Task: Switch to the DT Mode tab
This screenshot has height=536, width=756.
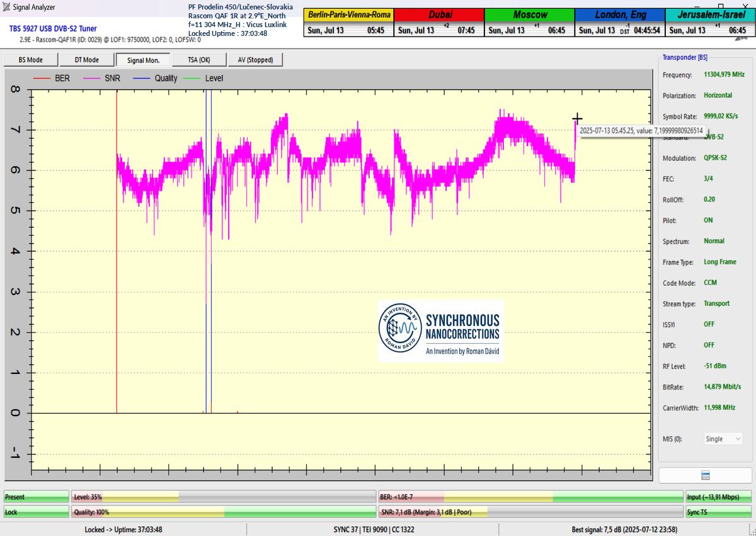Action: click(x=87, y=60)
